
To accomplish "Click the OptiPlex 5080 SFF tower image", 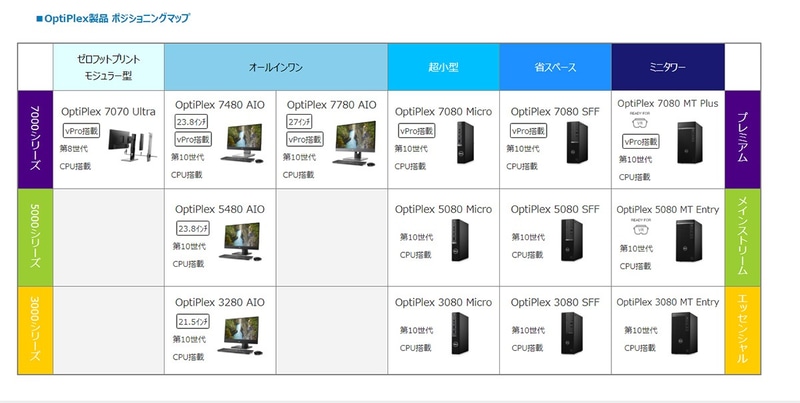I will 571,240.
